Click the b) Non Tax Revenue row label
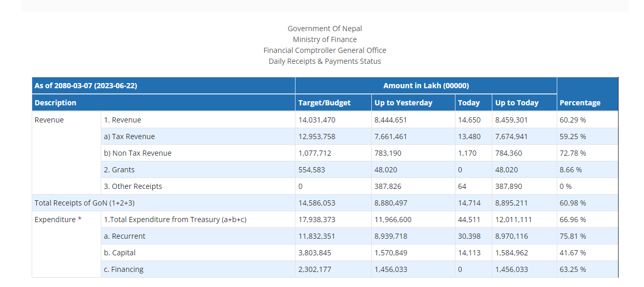 [x=138, y=153]
